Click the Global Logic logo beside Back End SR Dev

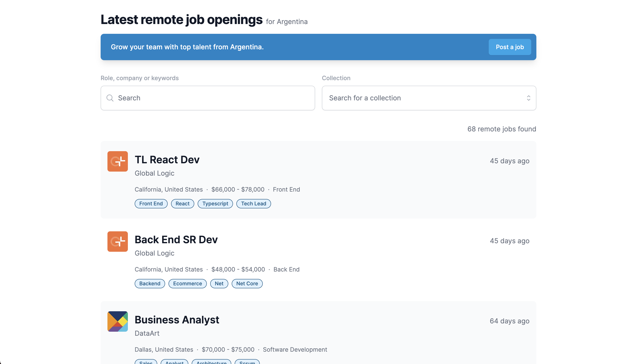coord(117,241)
